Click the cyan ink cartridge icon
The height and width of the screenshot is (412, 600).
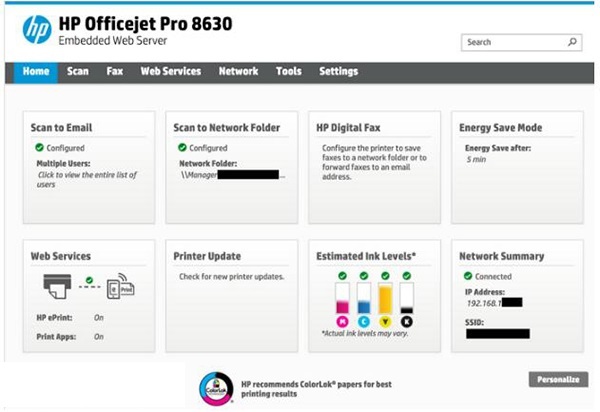click(x=364, y=322)
